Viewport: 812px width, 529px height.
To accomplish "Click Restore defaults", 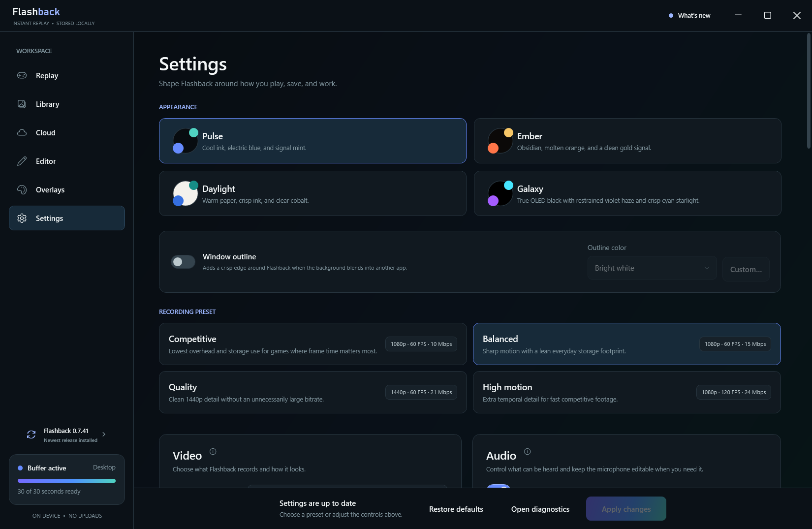I will click(x=456, y=509).
